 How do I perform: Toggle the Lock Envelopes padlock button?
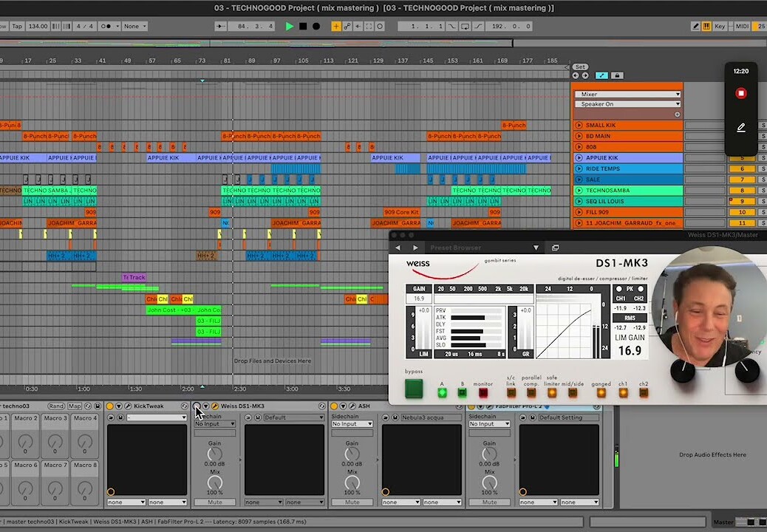click(x=617, y=75)
